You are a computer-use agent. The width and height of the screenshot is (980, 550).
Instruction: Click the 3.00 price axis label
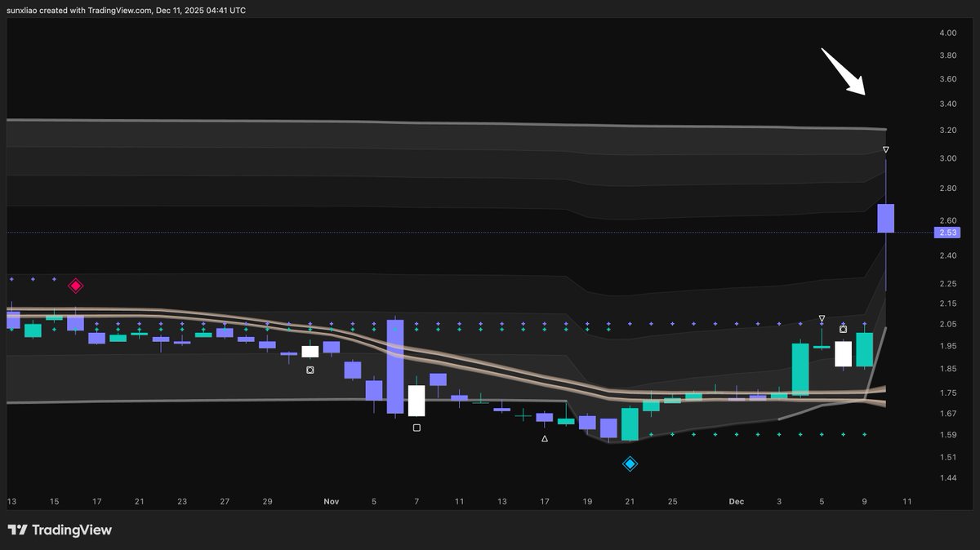pos(947,158)
